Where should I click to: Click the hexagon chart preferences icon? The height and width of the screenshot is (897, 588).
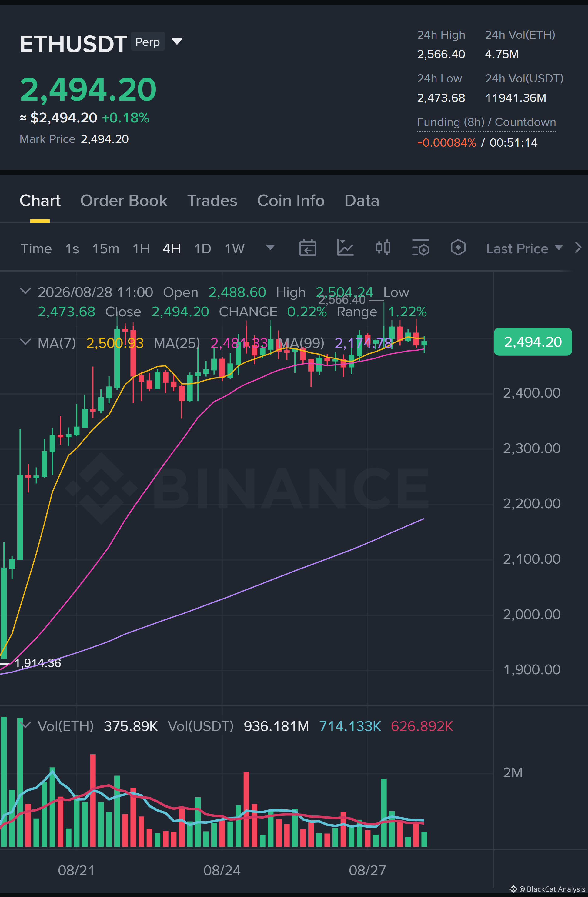458,248
